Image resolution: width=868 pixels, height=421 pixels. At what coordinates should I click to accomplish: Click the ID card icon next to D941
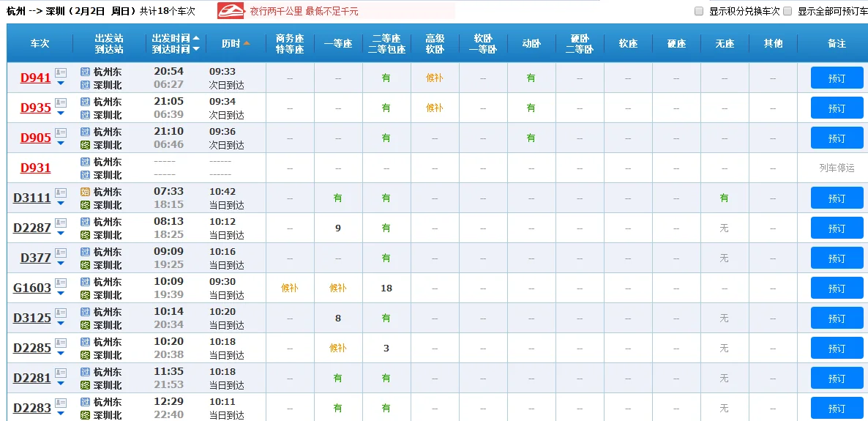[60, 72]
